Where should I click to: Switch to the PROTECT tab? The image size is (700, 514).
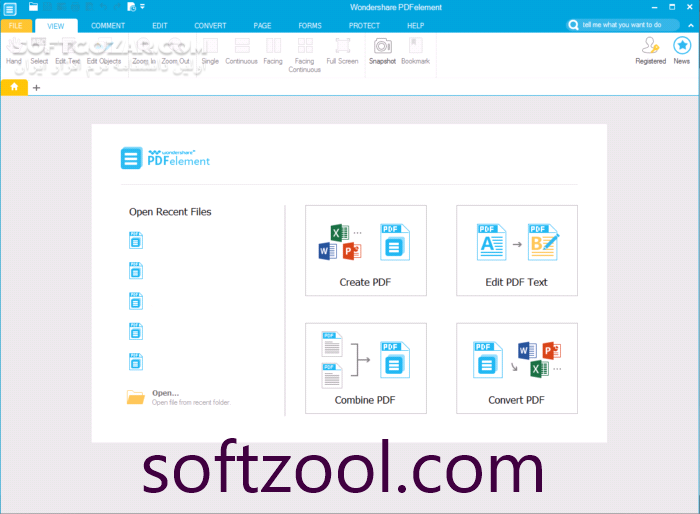(x=364, y=26)
